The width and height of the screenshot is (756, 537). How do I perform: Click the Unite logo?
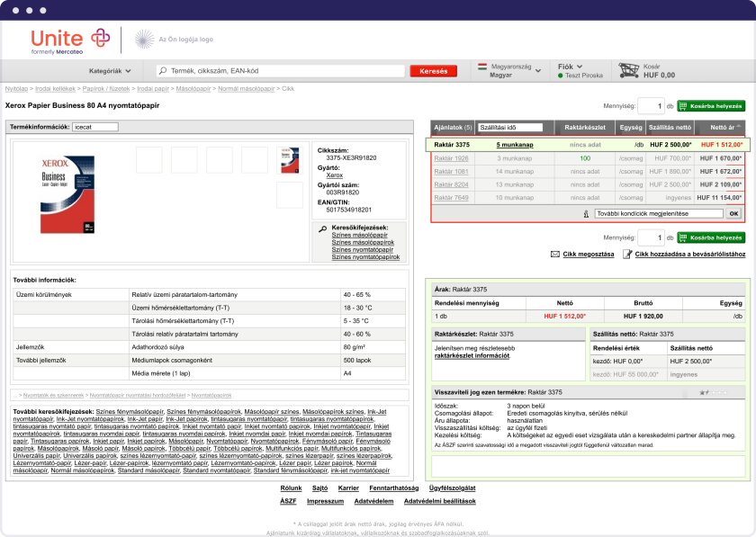(x=69, y=40)
